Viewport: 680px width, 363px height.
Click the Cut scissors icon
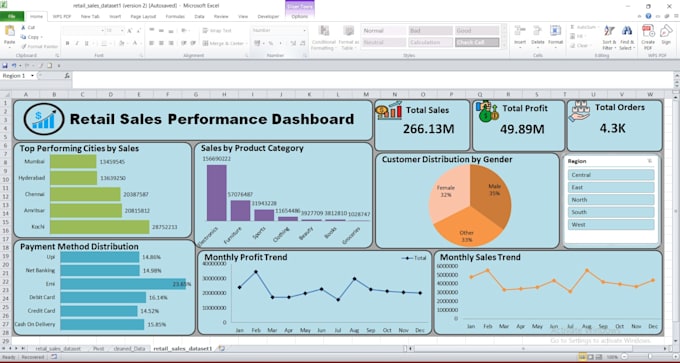click(x=23, y=27)
